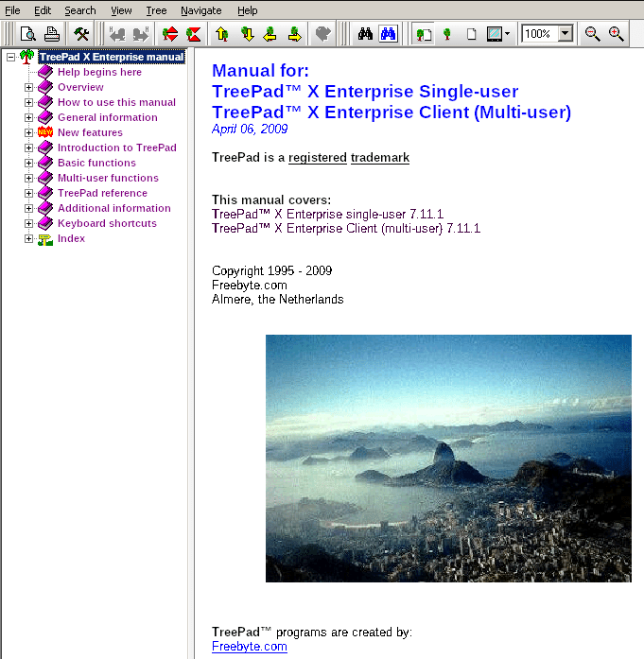Image resolution: width=644 pixels, height=659 pixels.
Task: Select the Additional information tree item
Action: tap(114, 208)
